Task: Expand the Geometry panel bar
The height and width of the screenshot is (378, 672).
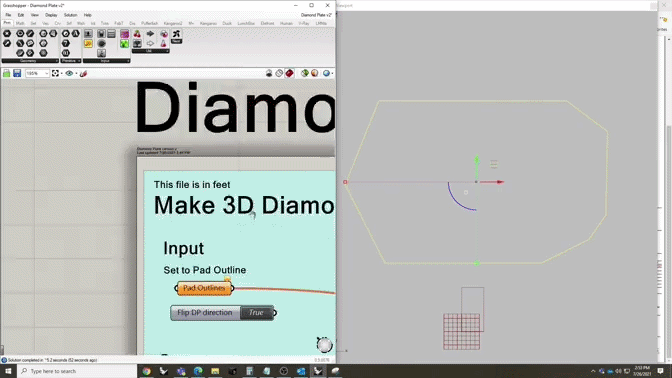Action: (30, 61)
